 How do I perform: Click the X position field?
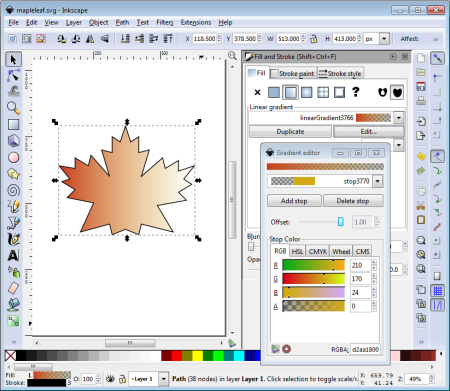pyautogui.click(x=204, y=39)
